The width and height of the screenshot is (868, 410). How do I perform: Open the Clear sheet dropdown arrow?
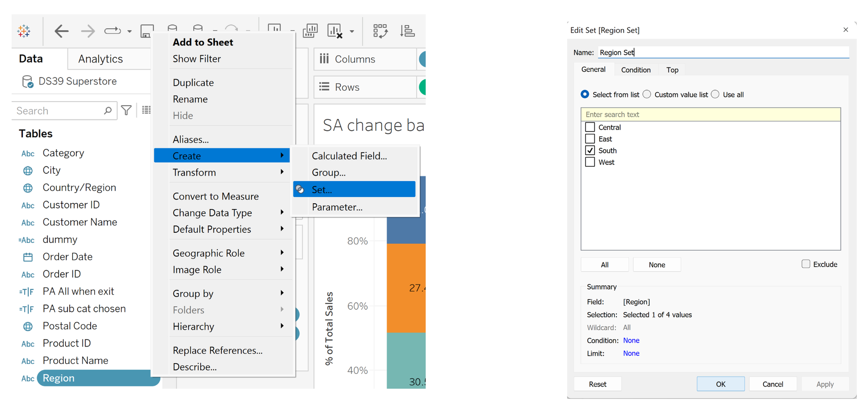click(x=352, y=31)
